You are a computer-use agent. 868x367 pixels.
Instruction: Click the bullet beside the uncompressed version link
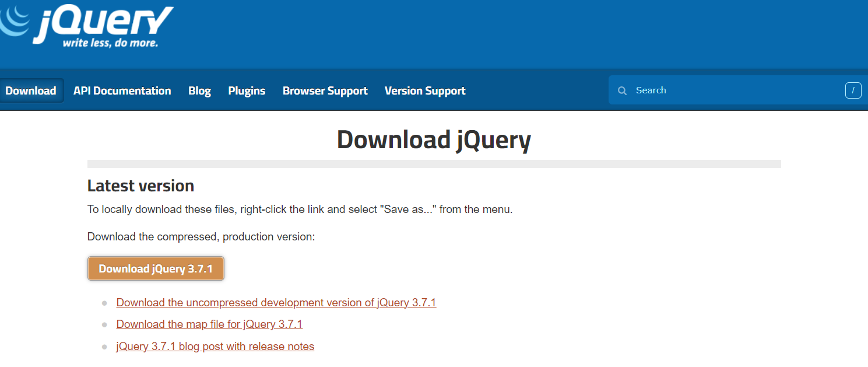(x=105, y=303)
